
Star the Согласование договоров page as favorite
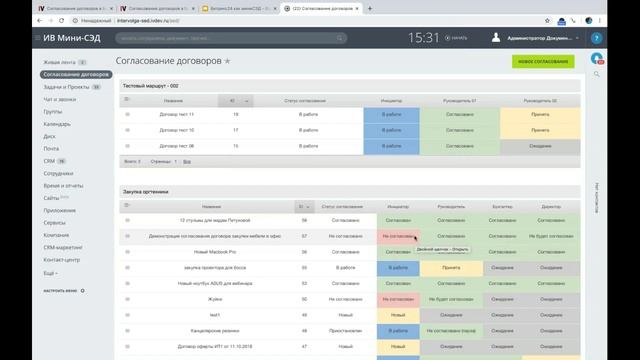point(227,61)
